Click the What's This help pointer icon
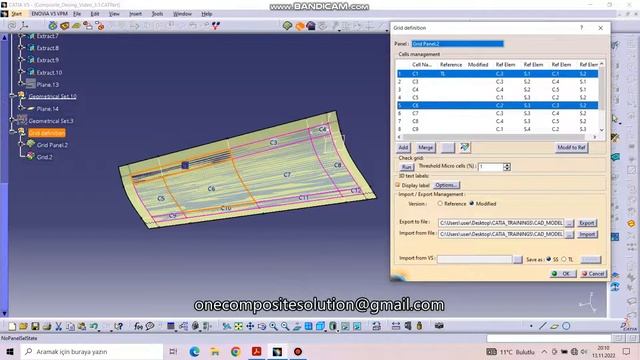Viewport: 640px width, 360px height. (x=118, y=326)
